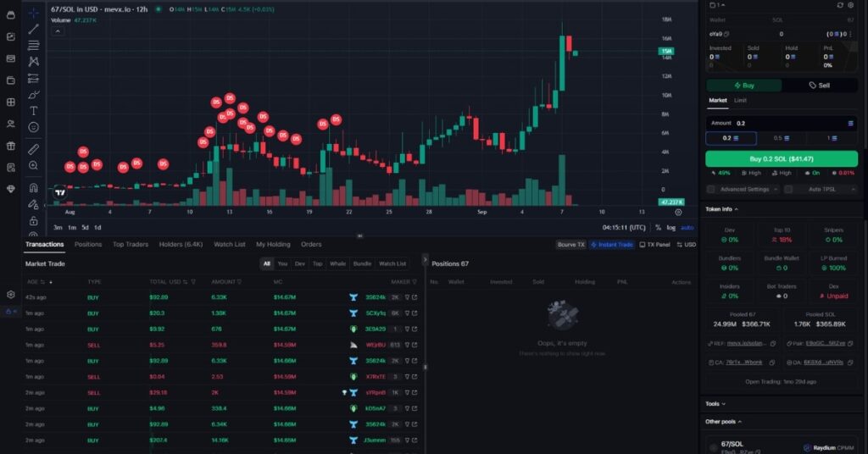
Task: Filter by AMOUNT column funnel
Action: tap(239, 282)
